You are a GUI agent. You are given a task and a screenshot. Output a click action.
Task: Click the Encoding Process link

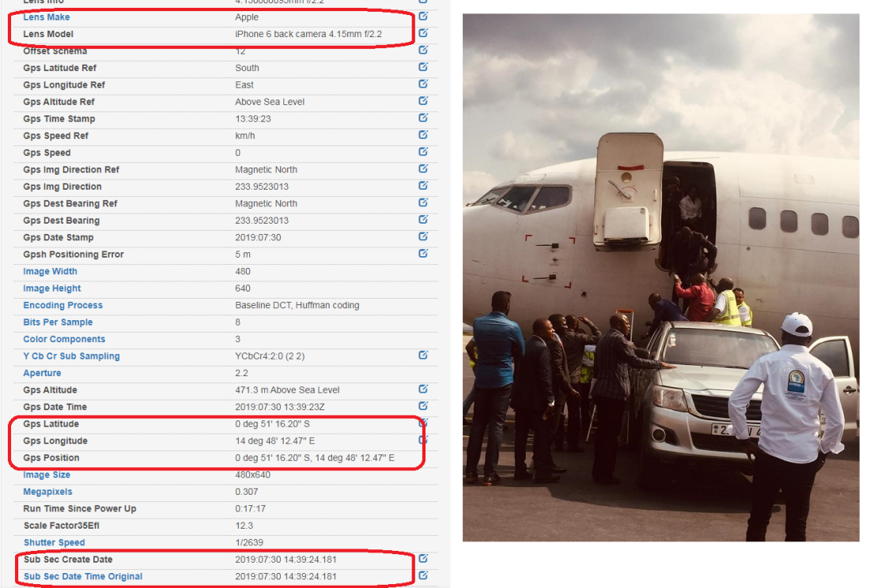[62, 305]
